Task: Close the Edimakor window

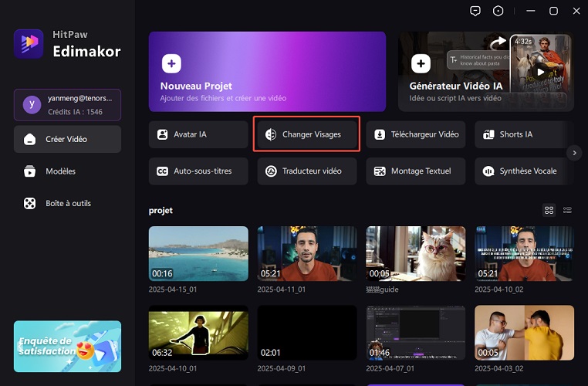Action: click(x=576, y=11)
